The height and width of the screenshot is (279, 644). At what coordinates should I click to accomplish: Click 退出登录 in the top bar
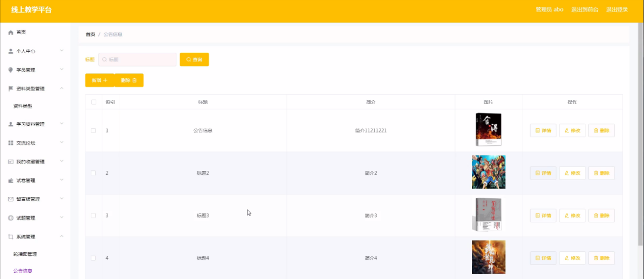(x=617, y=10)
